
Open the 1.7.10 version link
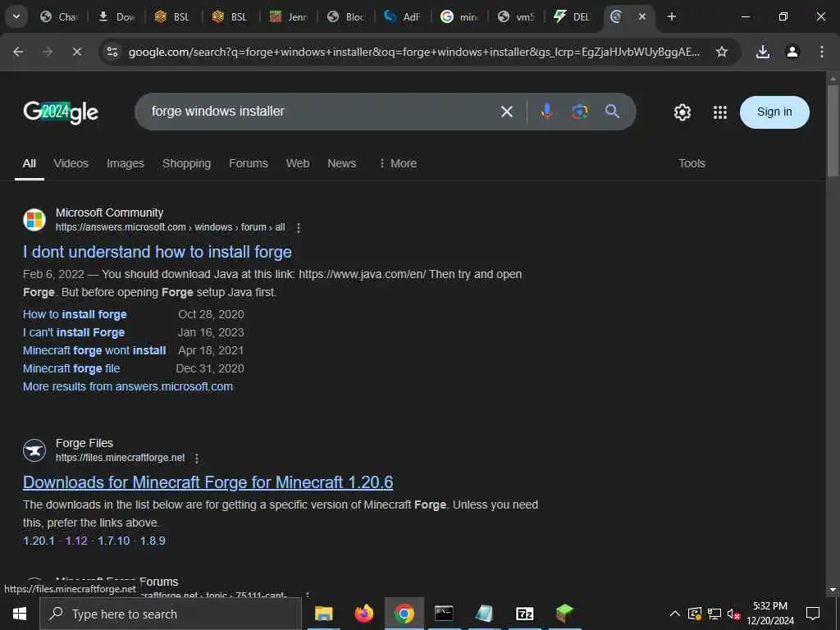(x=113, y=541)
